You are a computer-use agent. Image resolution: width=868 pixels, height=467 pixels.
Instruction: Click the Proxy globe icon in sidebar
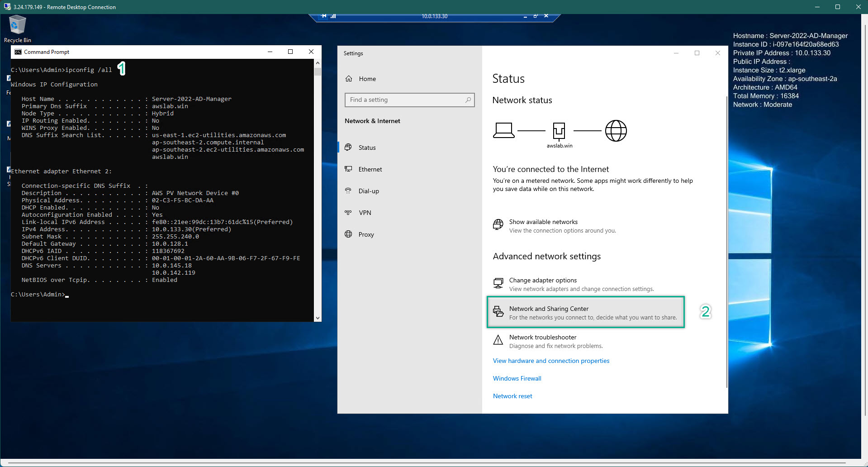[x=348, y=234]
